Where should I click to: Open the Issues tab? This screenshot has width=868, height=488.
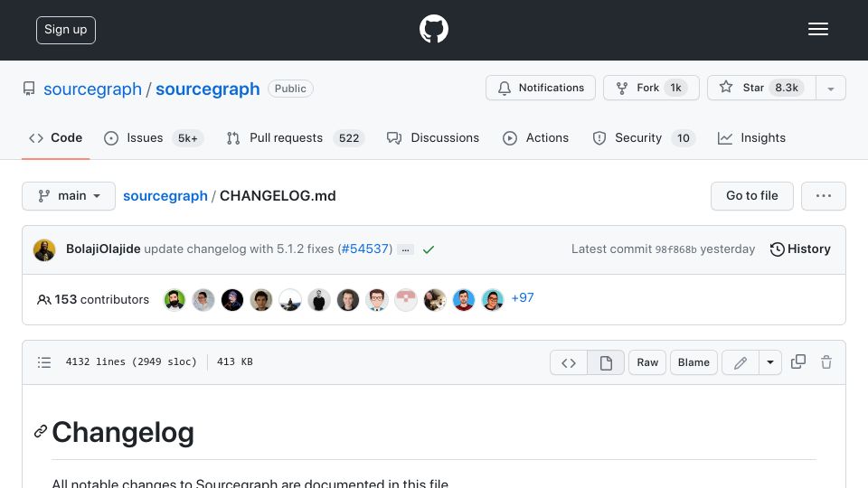(x=154, y=137)
